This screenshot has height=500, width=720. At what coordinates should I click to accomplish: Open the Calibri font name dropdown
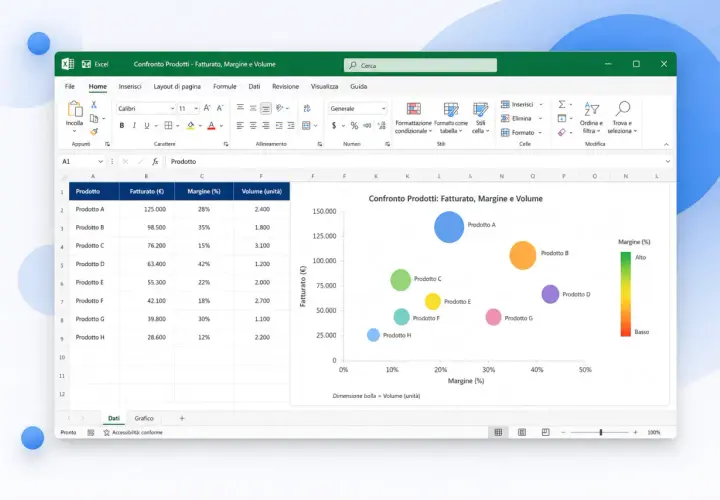point(172,108)
